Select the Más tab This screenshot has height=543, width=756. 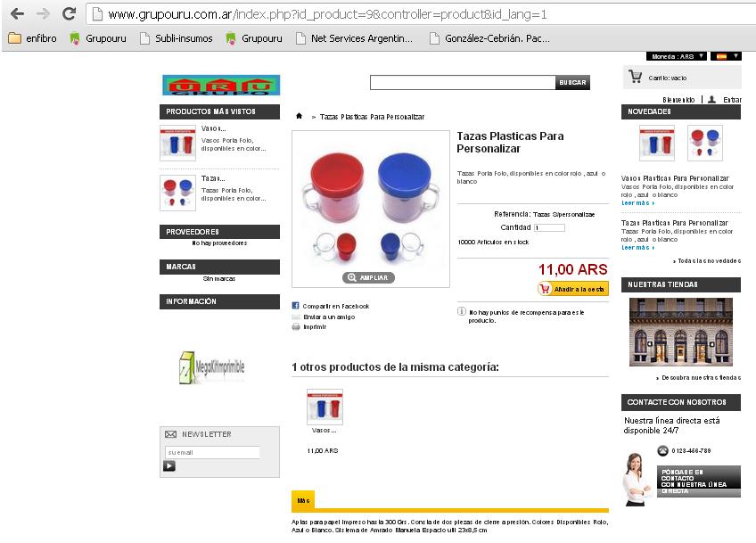click(303, 500)
